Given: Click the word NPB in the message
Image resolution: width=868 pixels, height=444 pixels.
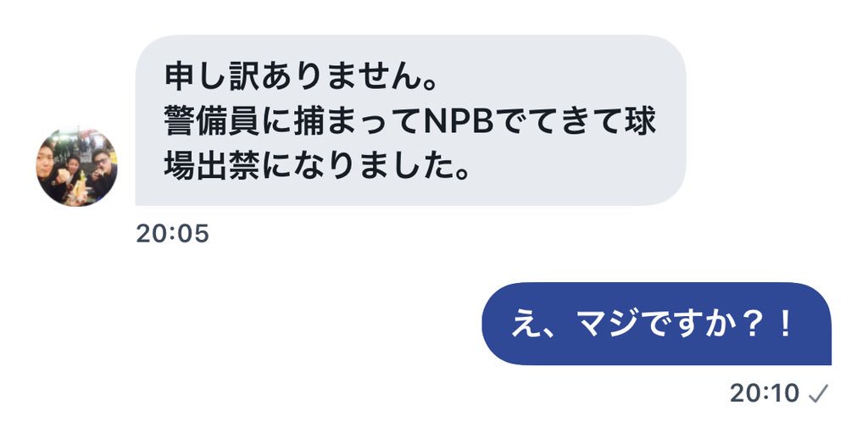Looking at the screenshot, I should pyautogui.click(x=459, y=121).
